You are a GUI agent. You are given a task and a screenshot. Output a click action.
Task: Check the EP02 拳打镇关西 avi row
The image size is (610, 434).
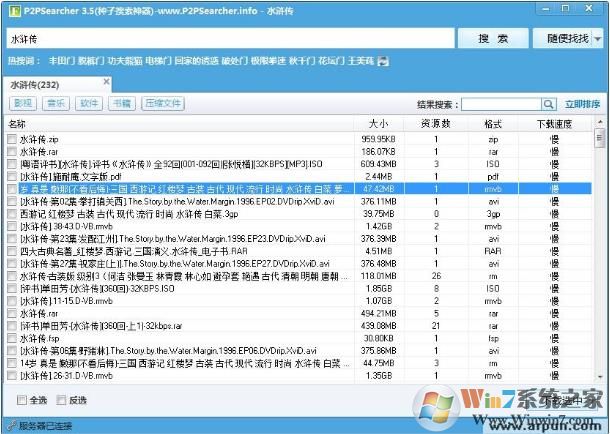[12, 201]
